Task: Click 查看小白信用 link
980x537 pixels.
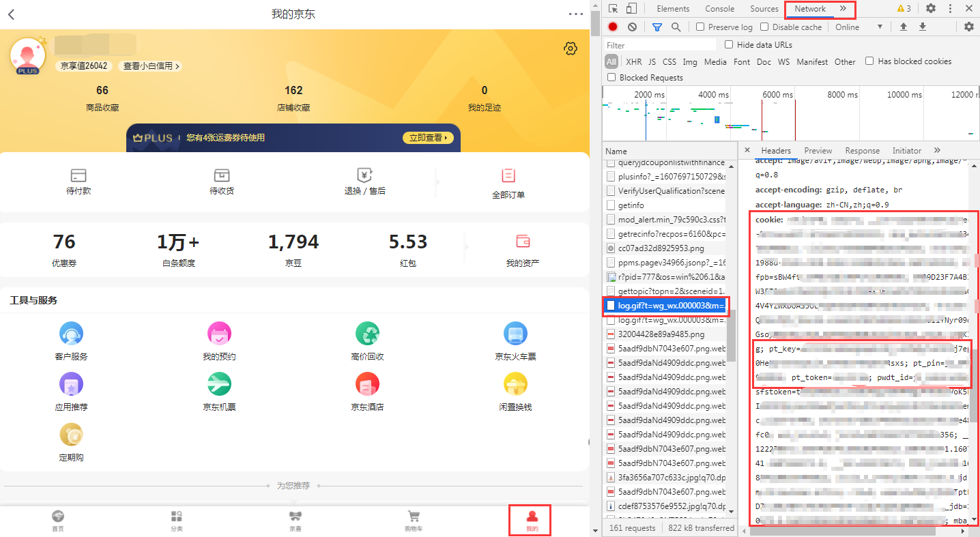Action: pos(152,66)
